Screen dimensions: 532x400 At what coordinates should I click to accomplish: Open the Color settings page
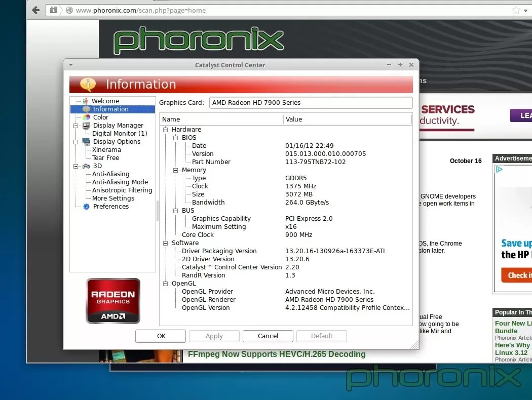101,117
